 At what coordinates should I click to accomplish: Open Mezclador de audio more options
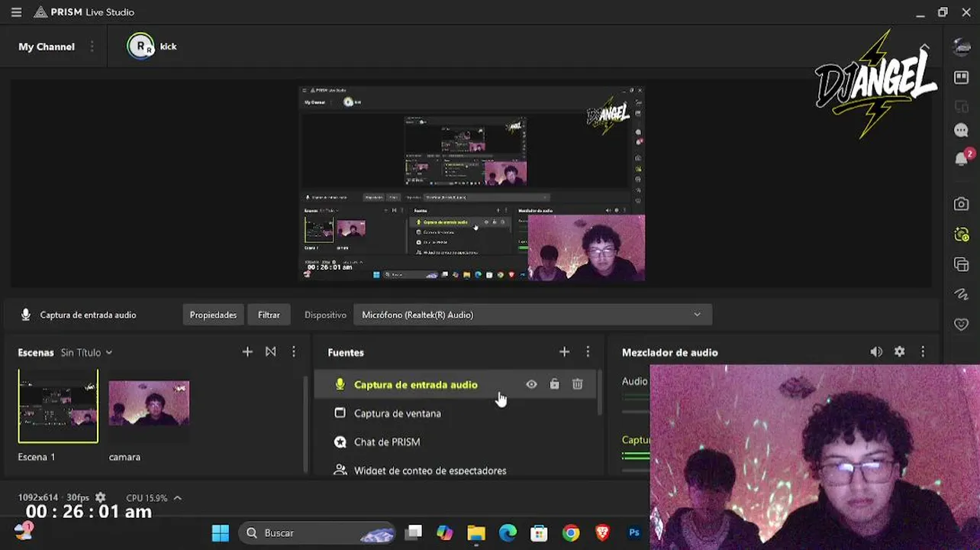click(x=923, y=351)
